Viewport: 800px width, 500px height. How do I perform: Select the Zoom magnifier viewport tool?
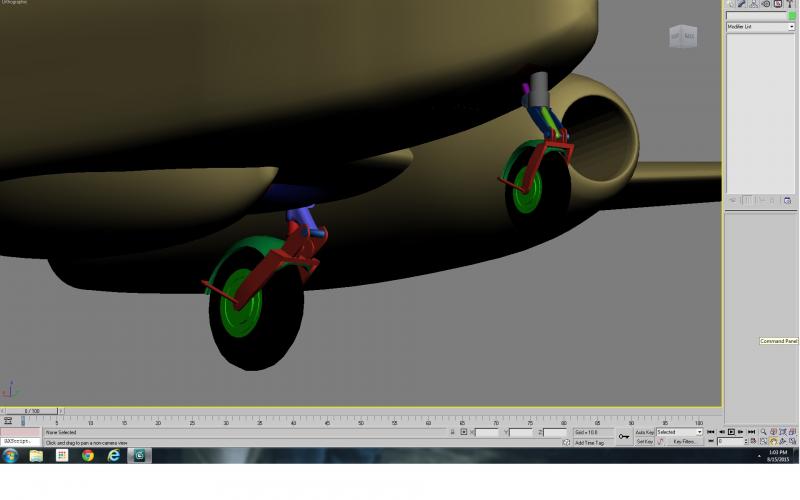763,432
